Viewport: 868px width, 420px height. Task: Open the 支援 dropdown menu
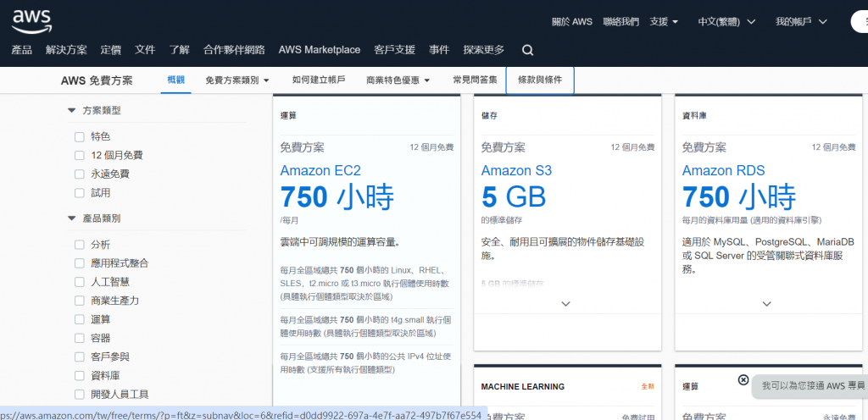pos(664,21)
